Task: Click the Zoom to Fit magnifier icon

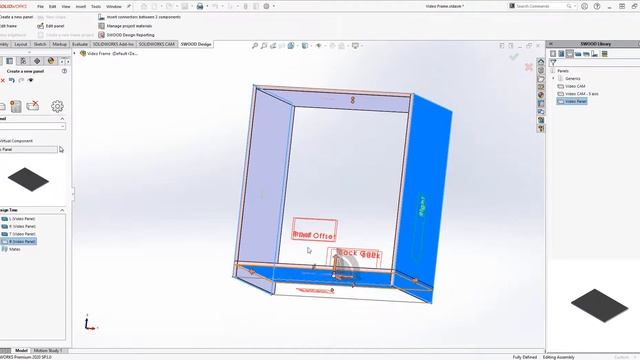Action: (255, 46)
